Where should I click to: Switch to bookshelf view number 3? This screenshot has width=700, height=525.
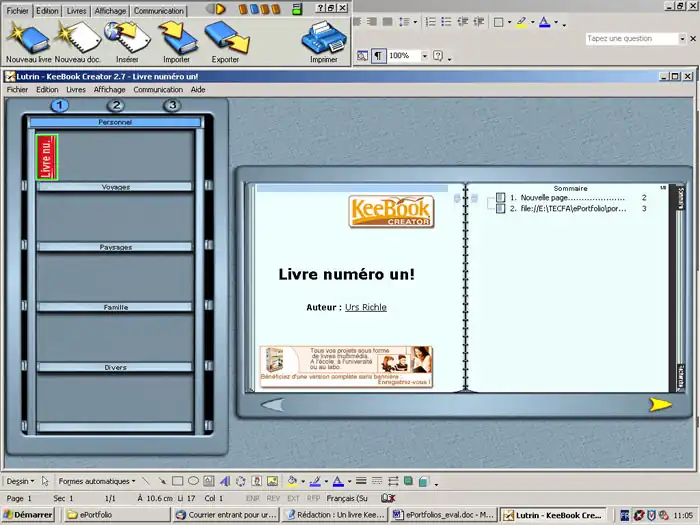[x=172, y=105]
